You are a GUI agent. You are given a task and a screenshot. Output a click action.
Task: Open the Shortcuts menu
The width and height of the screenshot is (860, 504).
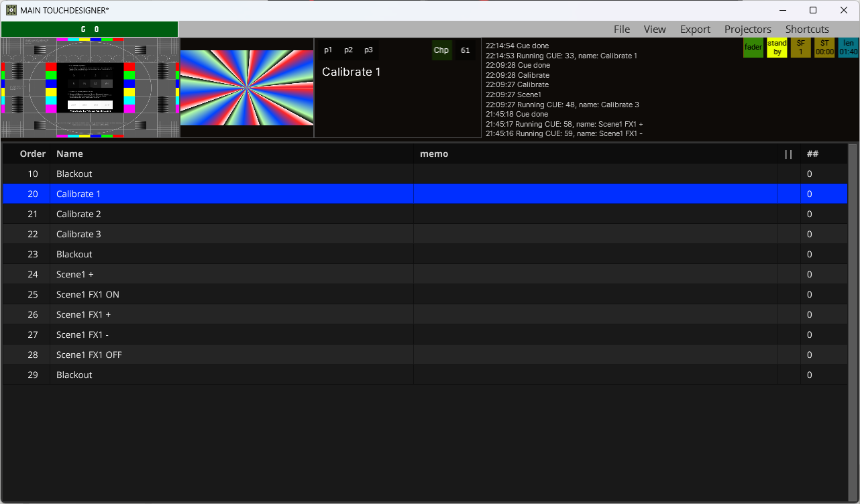(x=807, y=29)
